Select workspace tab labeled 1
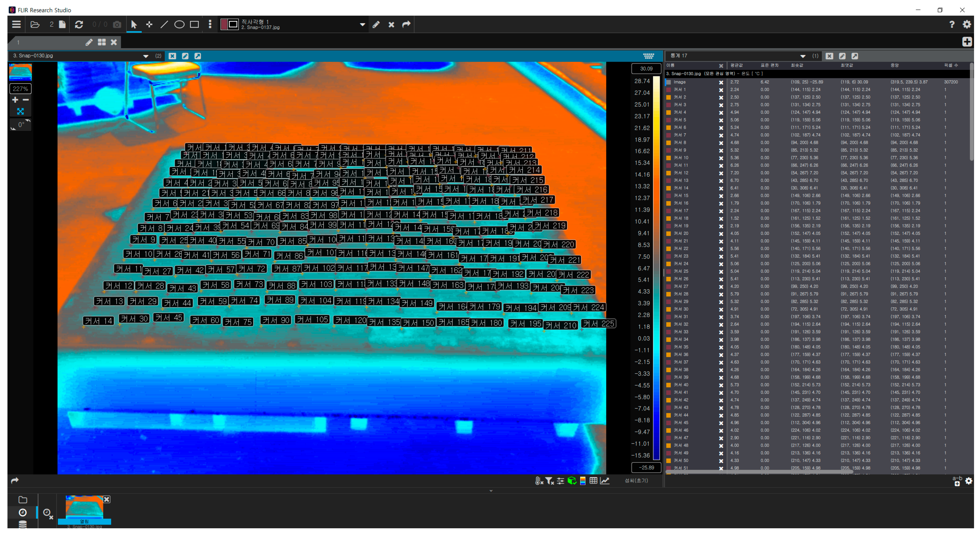Image resolution: width=980 pixels, height=534 pixels. (18, 42)
